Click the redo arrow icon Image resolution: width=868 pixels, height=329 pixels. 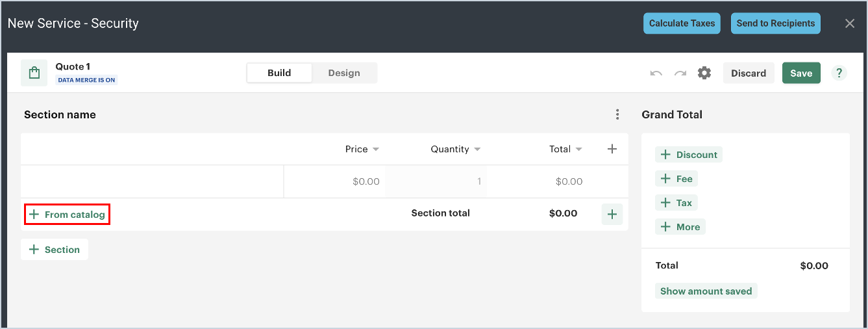[680, 73]
